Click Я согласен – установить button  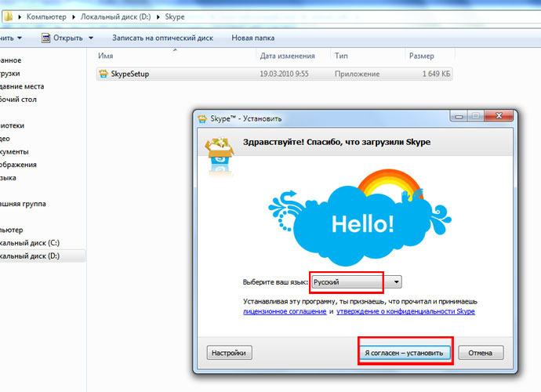click(405, 353)
